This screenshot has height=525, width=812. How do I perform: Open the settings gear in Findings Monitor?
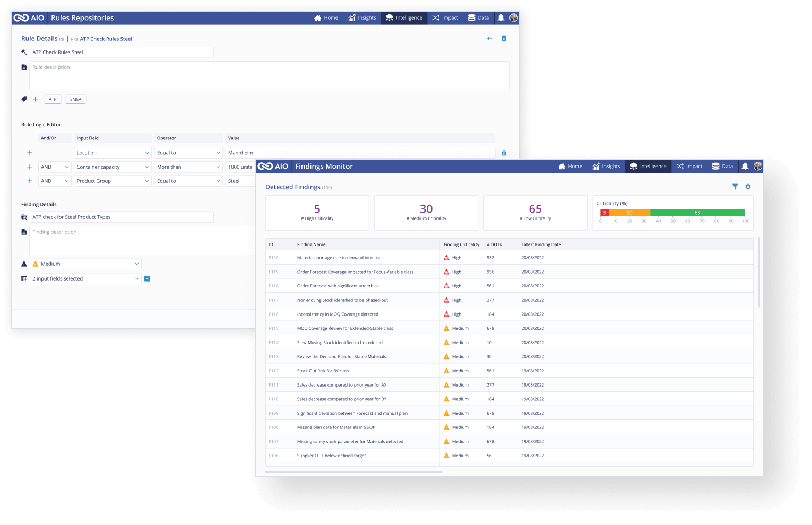[x=748, y=187]
